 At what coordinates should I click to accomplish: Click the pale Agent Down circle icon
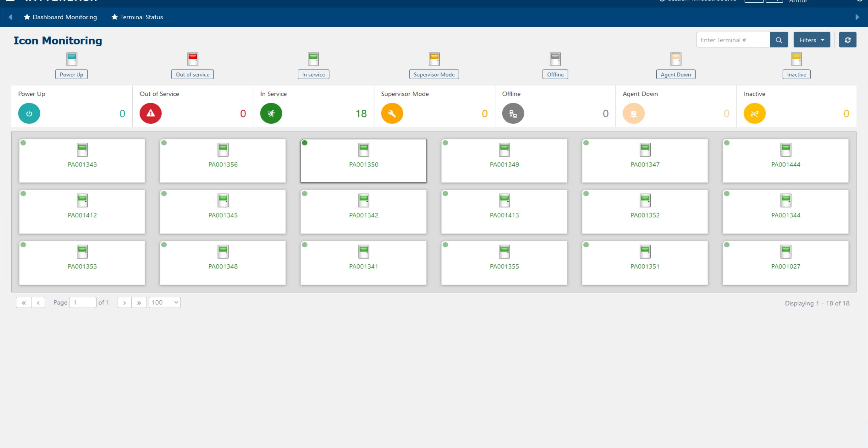(x=633, y=113)
